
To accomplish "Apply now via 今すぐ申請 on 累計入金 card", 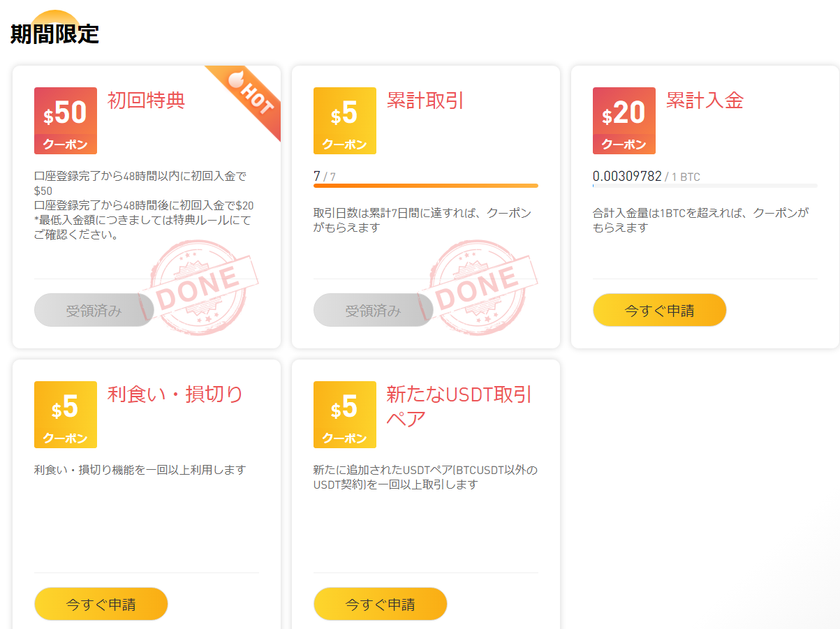I will [x=659, y=309].
